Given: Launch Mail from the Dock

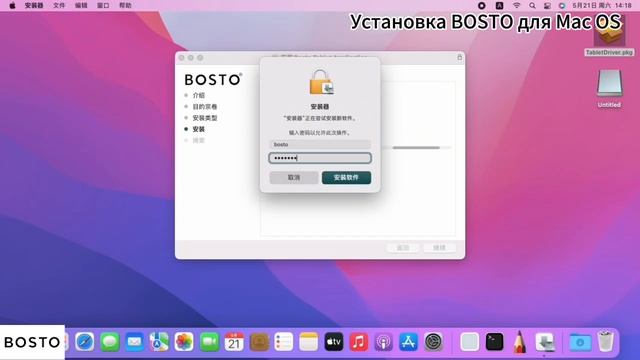Looking at the screenshot, I should [x=134, y=342].
